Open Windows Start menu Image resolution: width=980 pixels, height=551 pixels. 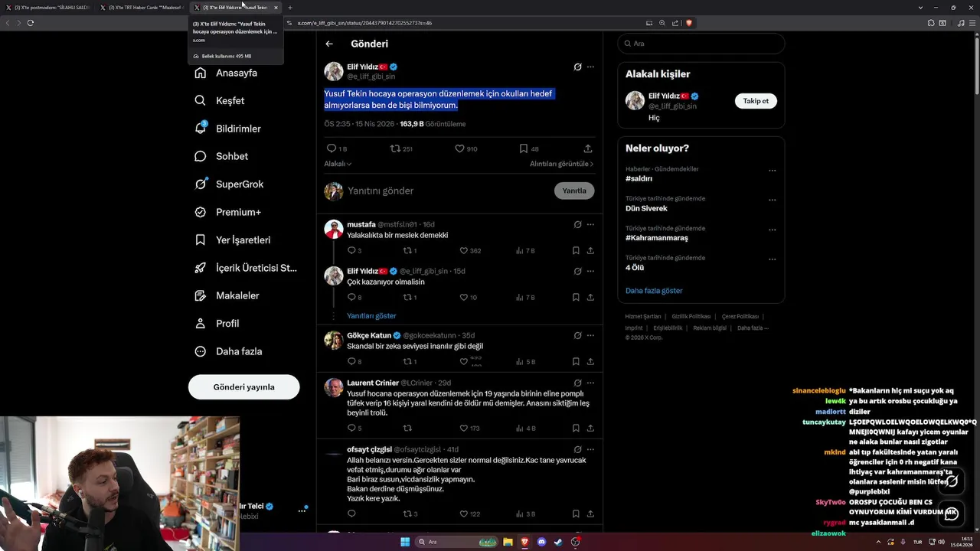(x=405, y=542)
